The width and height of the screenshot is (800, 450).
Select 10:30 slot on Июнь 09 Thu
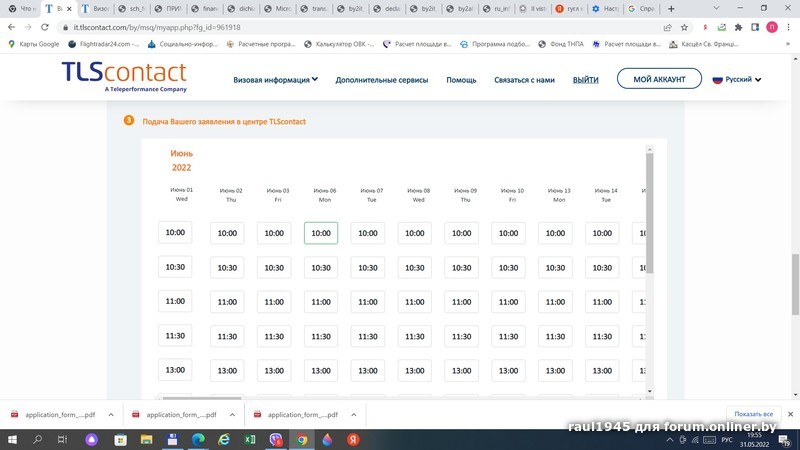(462, 267)
